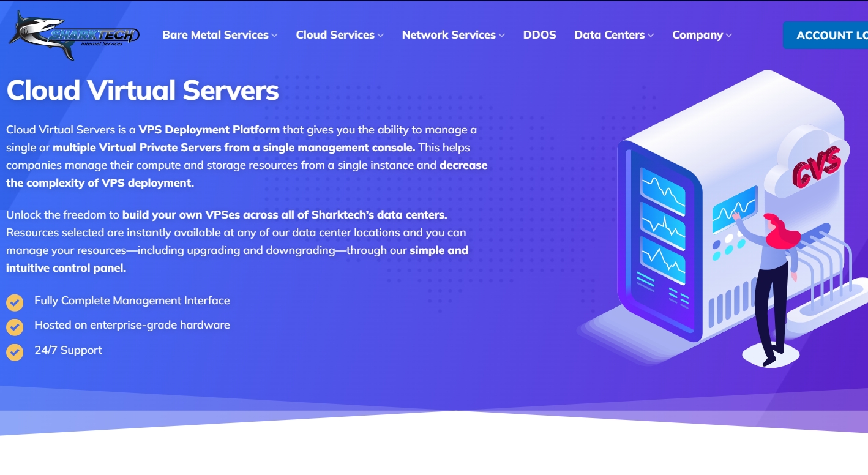868x475 pixels.
Task: Click the 24/7 Support feature text
Action: (x=68, y=350)
